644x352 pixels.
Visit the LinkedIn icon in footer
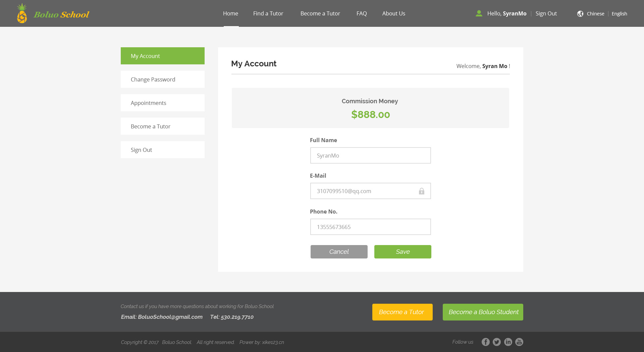coord(508,342)
